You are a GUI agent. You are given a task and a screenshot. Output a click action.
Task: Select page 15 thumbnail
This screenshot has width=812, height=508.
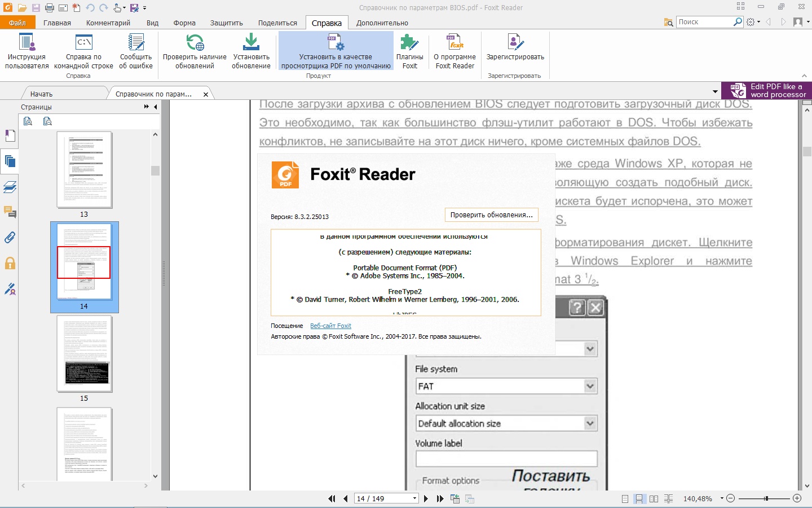coord(84,354)
